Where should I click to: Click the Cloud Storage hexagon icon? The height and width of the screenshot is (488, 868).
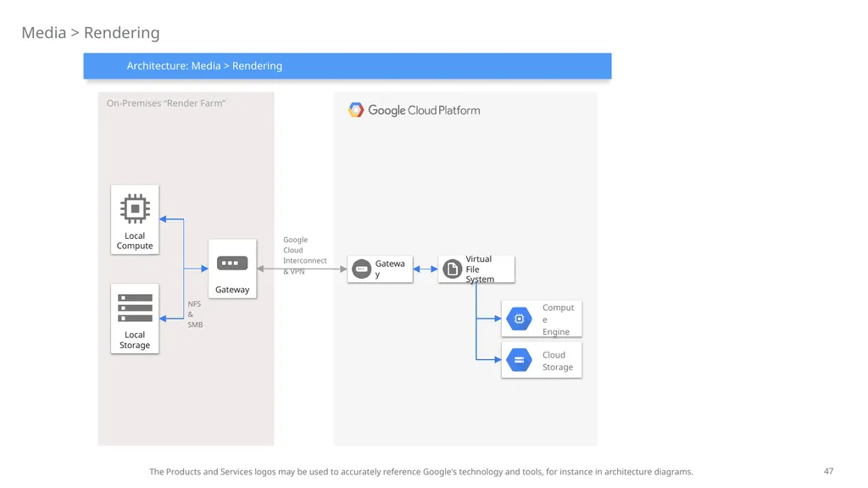[x=520, y=360]
